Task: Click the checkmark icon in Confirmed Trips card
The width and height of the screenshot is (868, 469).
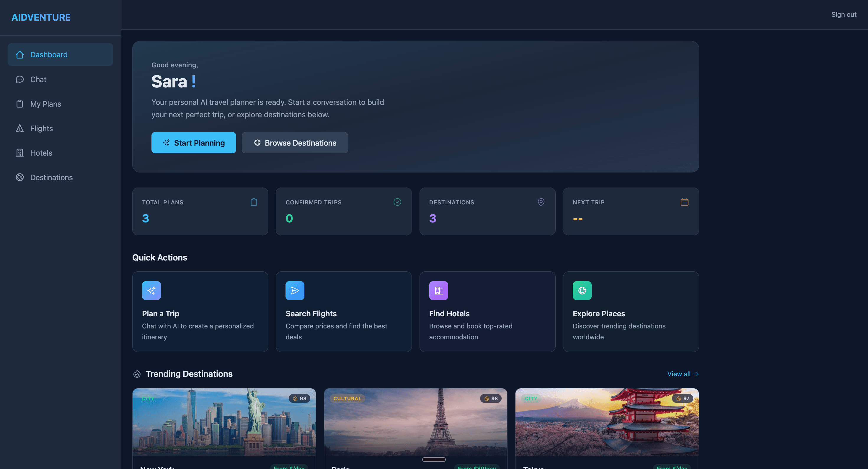Action: 397,202
